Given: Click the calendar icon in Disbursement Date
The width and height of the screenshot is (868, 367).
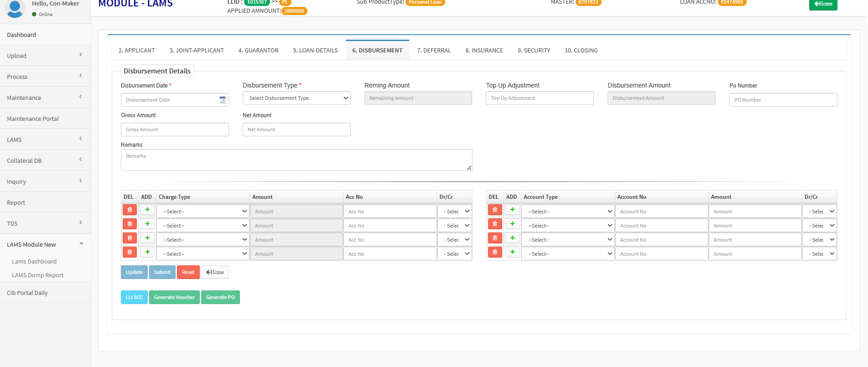Looking at the screenshot, I should pos(223,100).
